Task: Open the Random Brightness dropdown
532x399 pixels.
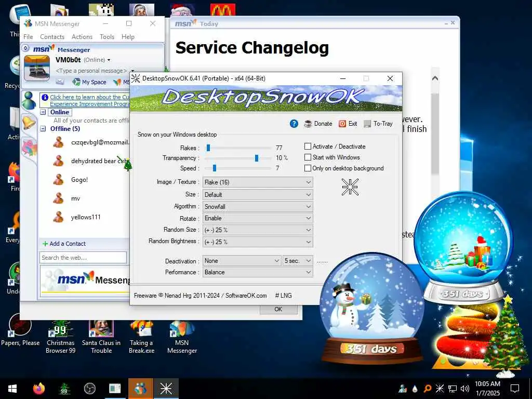Action: coord(258,242)
